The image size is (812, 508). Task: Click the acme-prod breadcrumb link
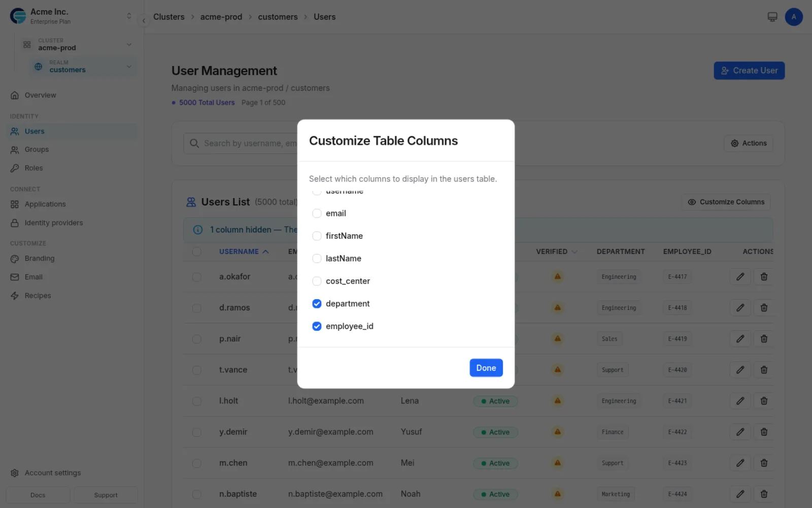(221, 17)
